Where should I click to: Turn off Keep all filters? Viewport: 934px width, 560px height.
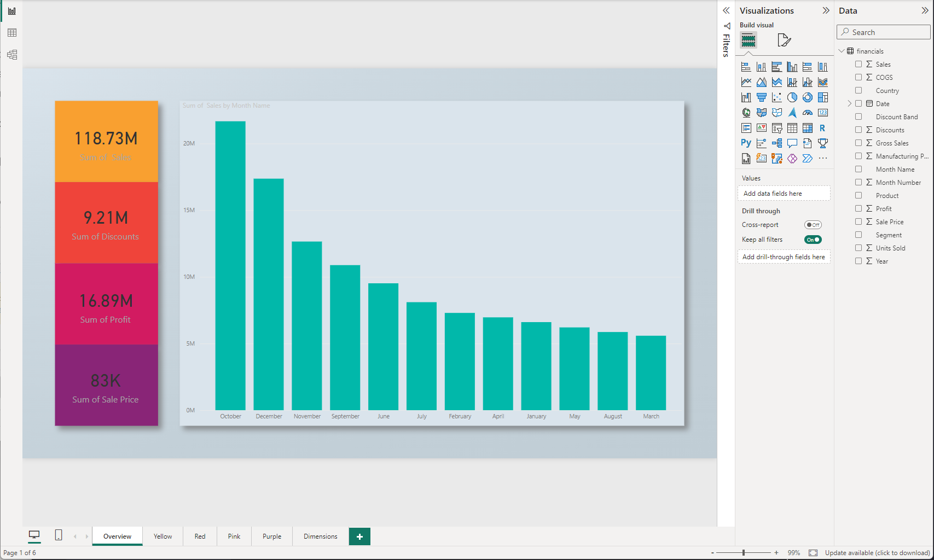(x=813, y=240)
